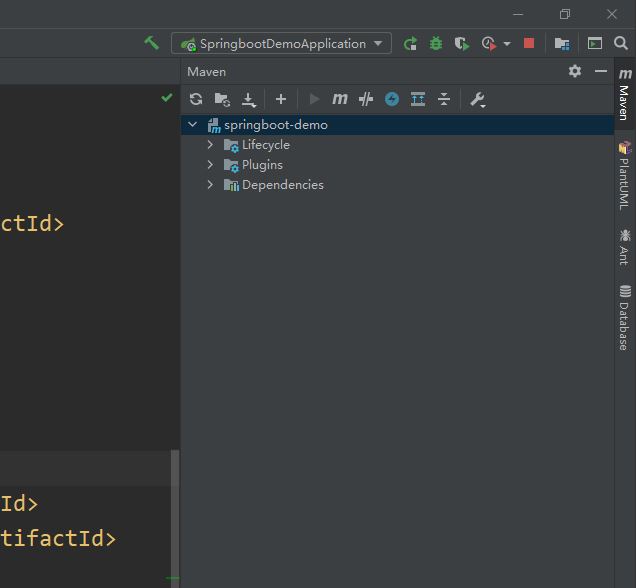Open the Database tool window tab

[624, 319]
